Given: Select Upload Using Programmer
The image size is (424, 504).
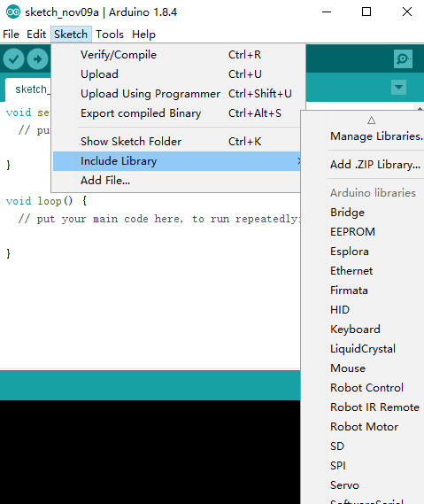Looking at the screenshot, I should click(177, 94).
